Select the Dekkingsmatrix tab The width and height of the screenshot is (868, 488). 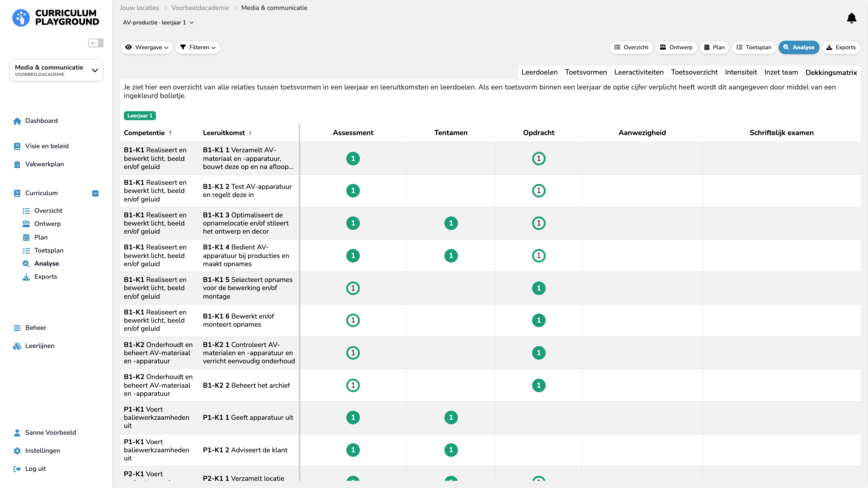pyautogui.click(x=831, y=72)
